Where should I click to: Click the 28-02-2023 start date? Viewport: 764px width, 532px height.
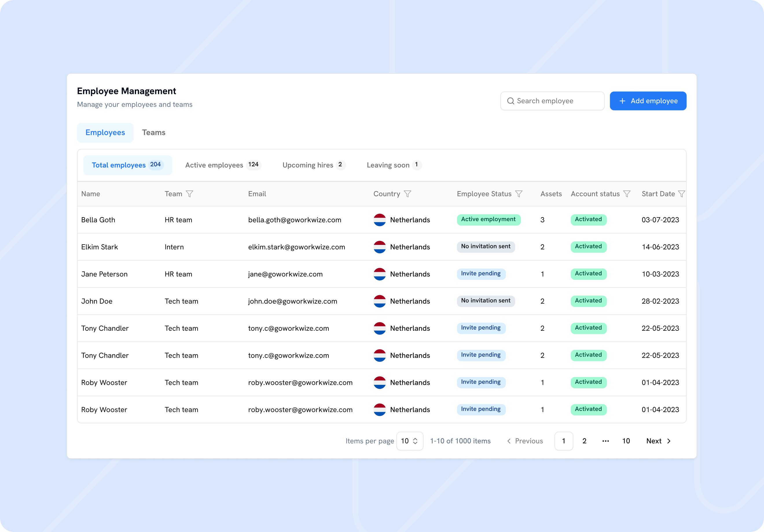point(660,301)
